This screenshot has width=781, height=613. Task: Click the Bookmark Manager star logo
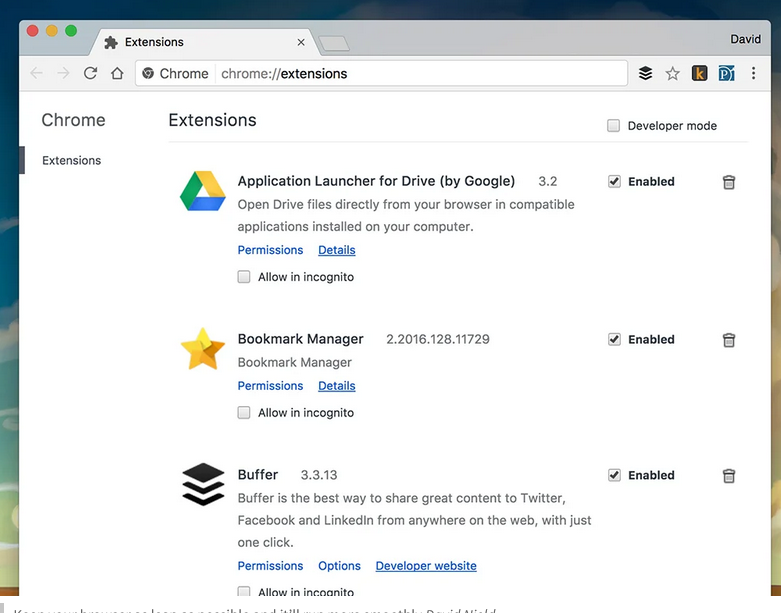tap(203, 349)
